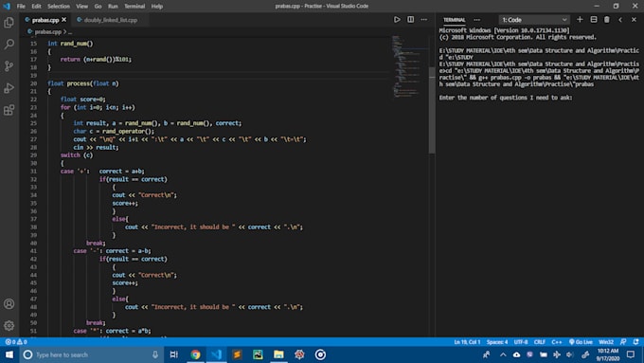Click Win32 configuration in status bar
Viewport: 644px width, 363px height.
tap(606, 342)
